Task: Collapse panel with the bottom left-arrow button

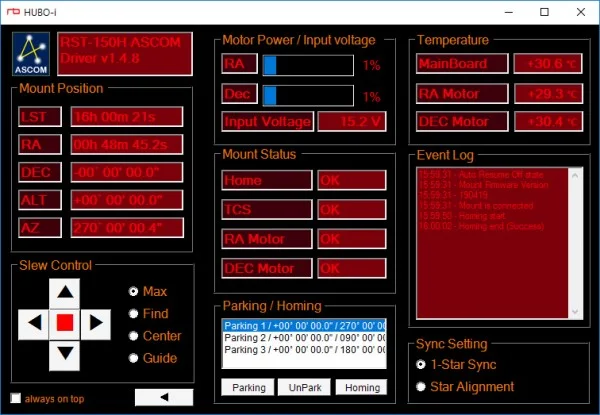Action: pos(164,397)
